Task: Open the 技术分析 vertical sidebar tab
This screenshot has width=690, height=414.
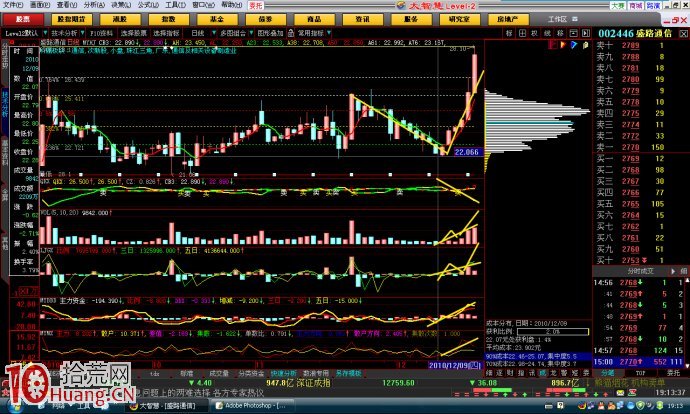Action: [5, 104]
